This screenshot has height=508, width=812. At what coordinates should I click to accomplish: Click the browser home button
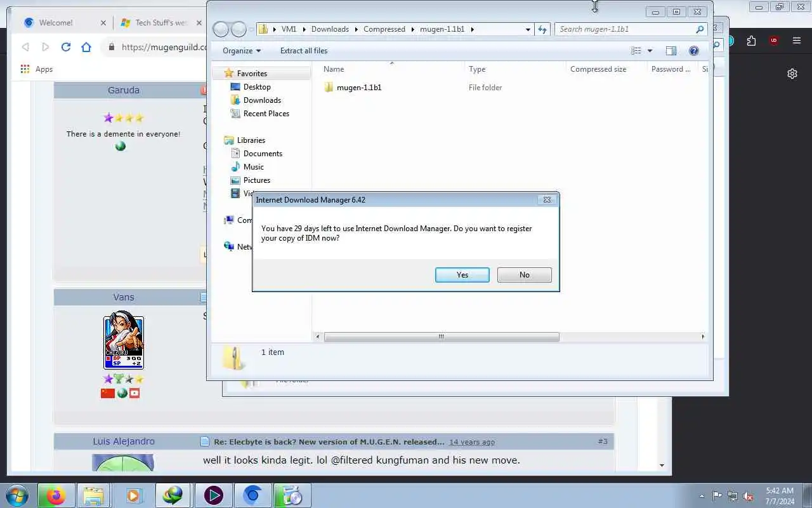click(86, 47)
